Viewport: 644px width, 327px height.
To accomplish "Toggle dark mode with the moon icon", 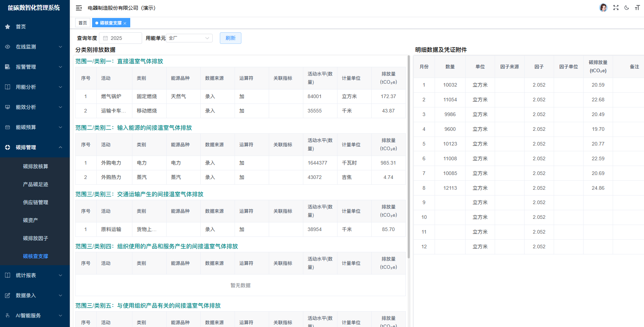I will click(626, 8).
